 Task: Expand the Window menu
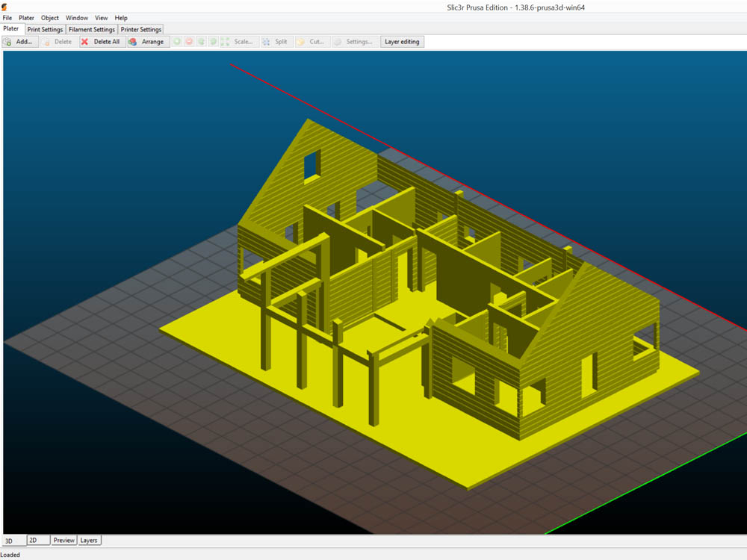click(77, 18)
